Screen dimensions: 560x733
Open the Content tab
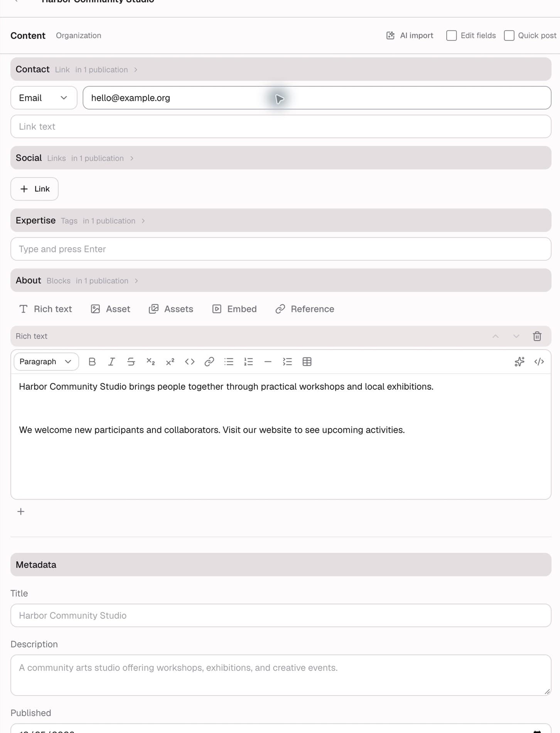tap(28, 35)
